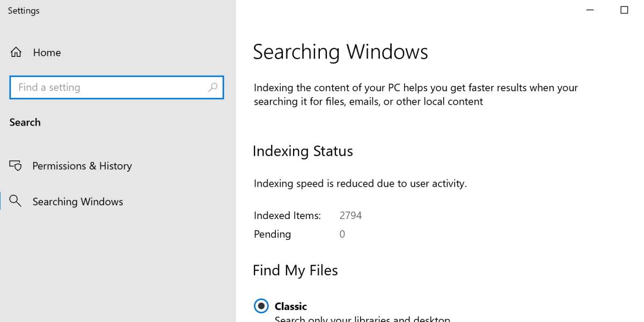The height and width of the screenshot is (322, 644).
Task: Click inside the Find a setting field
Action: click(107, 87)
